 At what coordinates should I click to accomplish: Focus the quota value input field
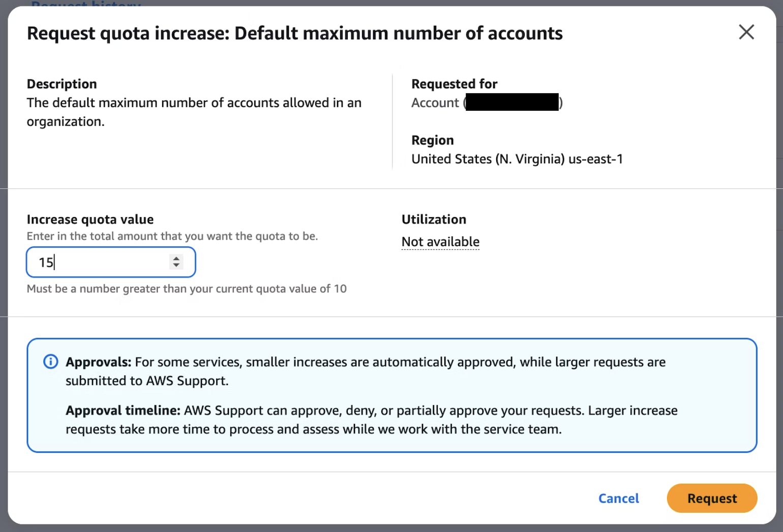pos(102,262)
